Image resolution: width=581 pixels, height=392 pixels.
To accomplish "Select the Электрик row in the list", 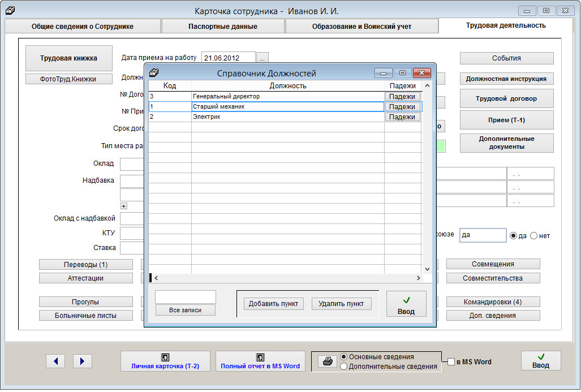I will pos(287,117).
